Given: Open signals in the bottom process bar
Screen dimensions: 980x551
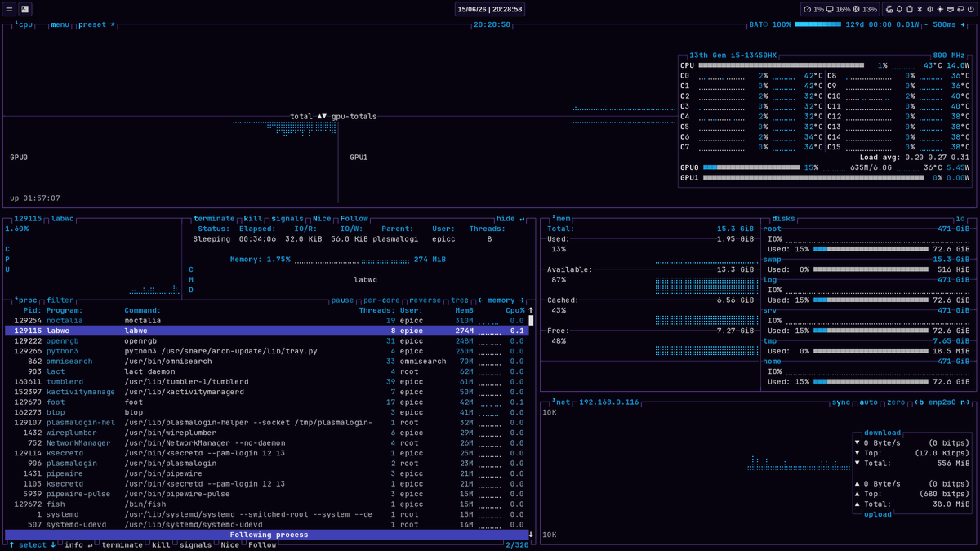Looking at the screenshot, I should pos(196,545).
